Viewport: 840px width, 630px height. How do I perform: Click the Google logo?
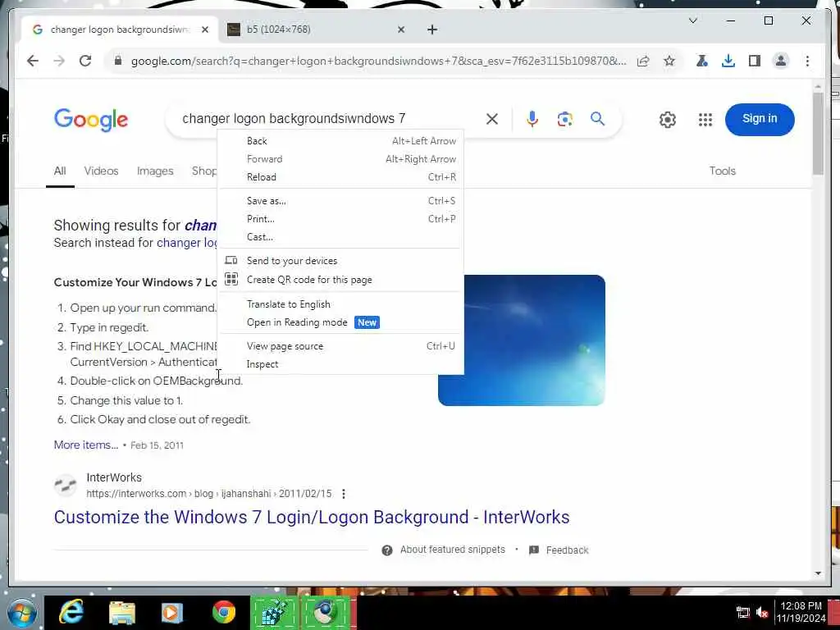(x=91, y=120)
